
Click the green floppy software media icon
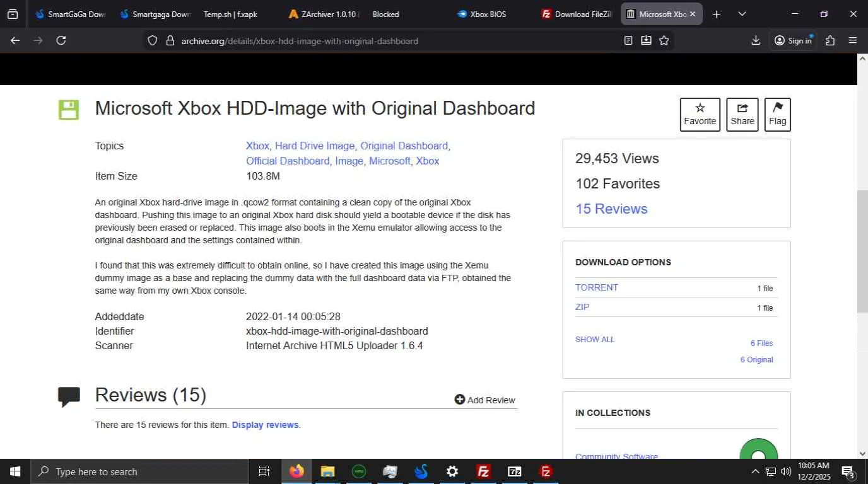click(68, 110)
